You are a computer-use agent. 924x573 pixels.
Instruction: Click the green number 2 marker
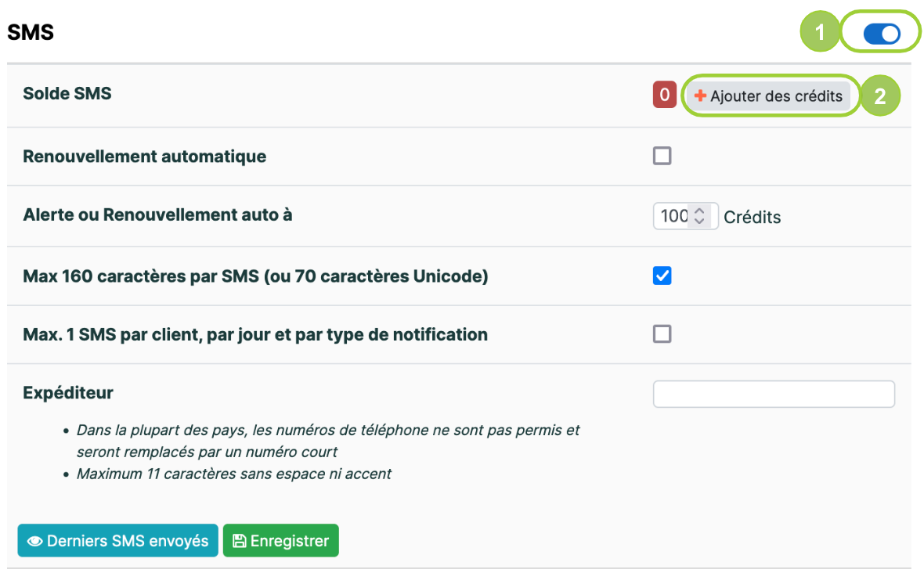(880, 96)
